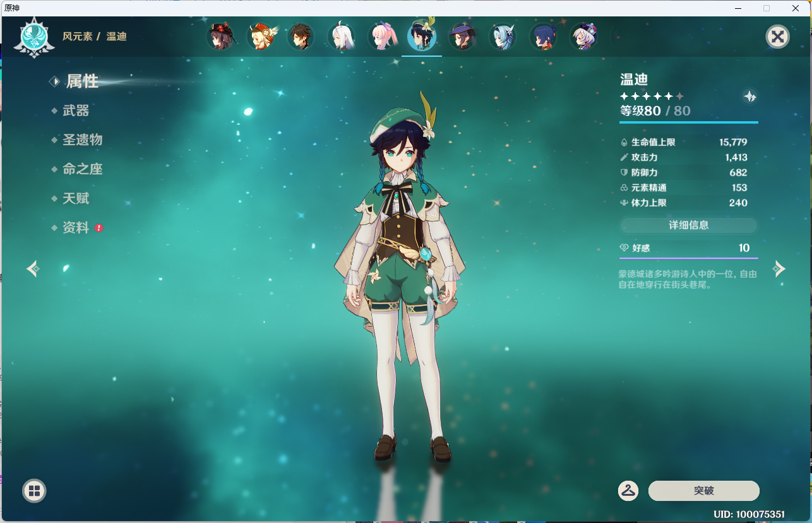Click the 详细信息 details button
The height and width of the screenshot is (523, 812).
point(689,225)
